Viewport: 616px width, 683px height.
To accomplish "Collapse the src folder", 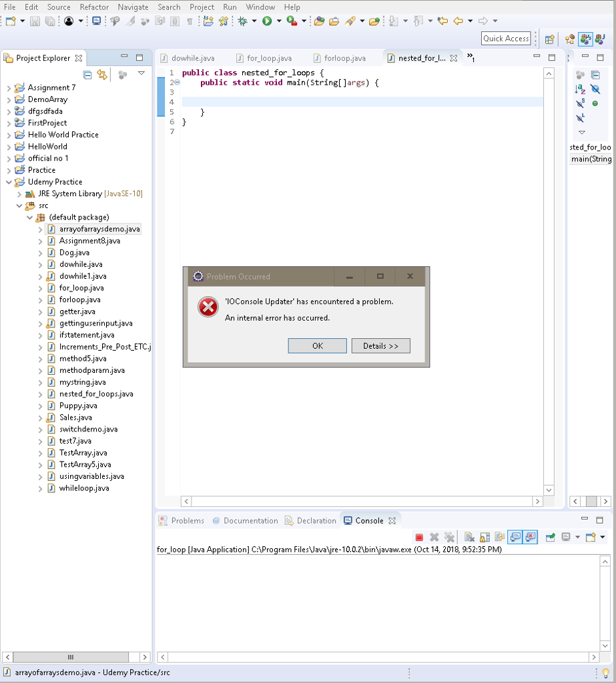I will tap(19, 205).
